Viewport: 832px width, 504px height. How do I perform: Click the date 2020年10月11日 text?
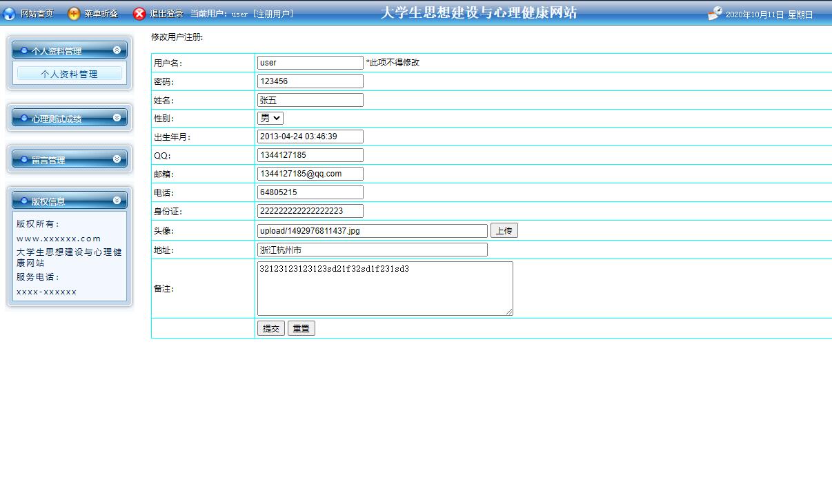click(755, 14)
